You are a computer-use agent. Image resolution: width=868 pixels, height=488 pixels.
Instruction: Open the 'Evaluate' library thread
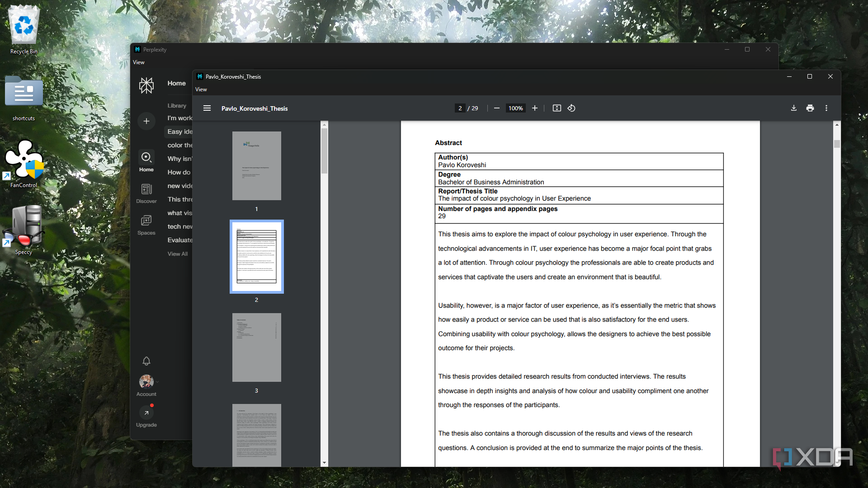(x=179, y=240)
